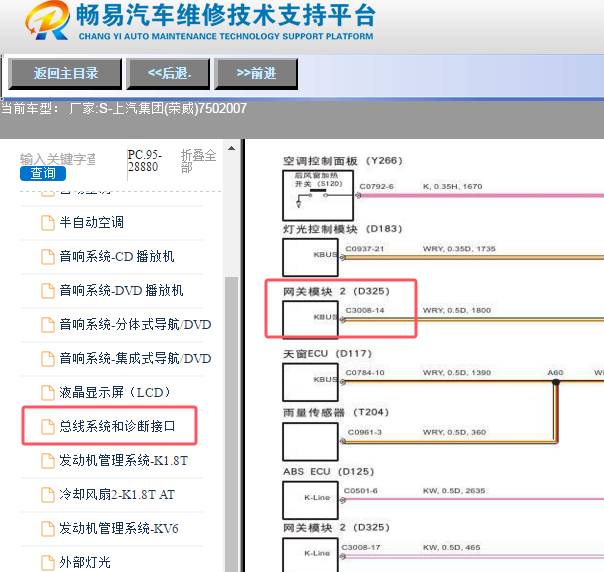This screenshot has height=572, width=604.
Task: Click the scroll-up arrow of the sidebar
Action: pos(232,148)
